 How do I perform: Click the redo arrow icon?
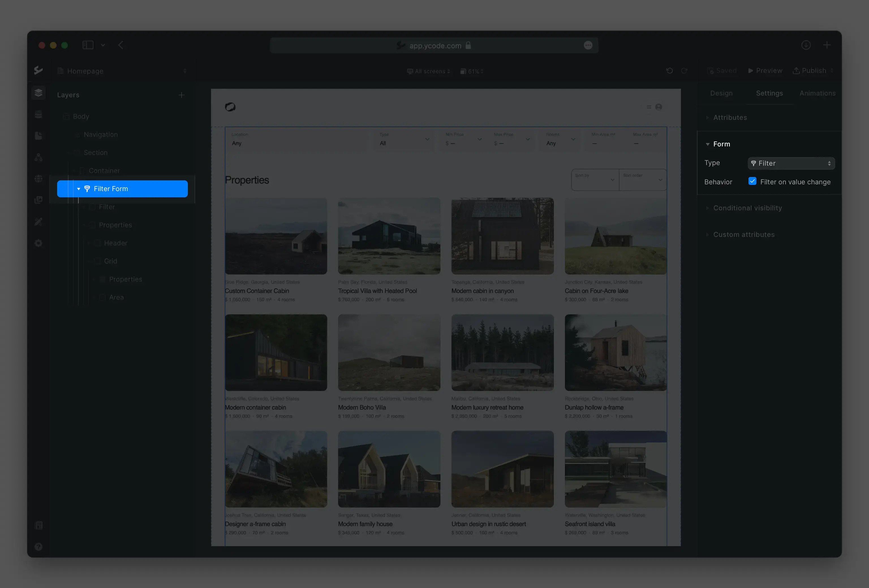[x=684, y=71]
